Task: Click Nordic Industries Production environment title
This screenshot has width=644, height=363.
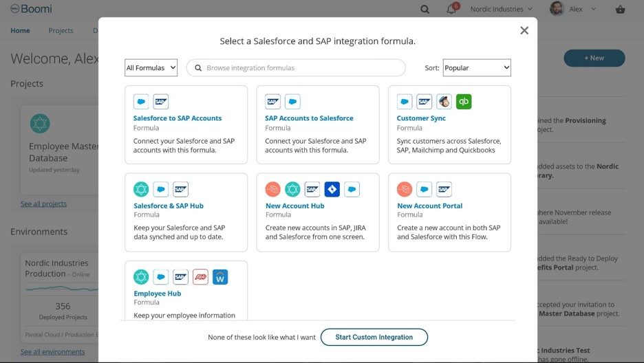Action: pos(56,268)
